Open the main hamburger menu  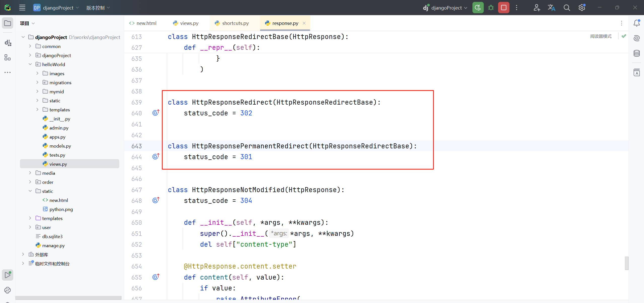[x=22, y=8]
